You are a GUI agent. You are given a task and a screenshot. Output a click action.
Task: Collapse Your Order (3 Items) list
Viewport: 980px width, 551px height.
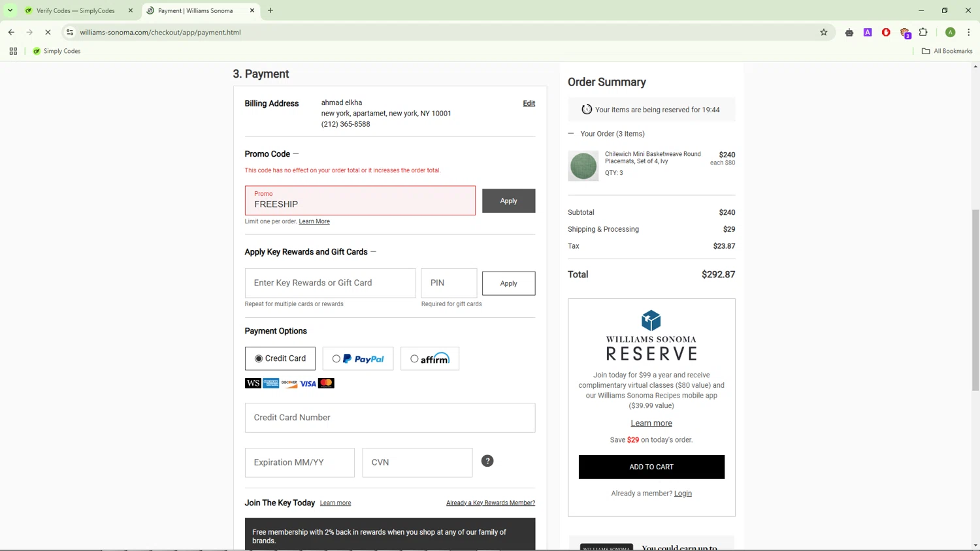click(571, 134)
